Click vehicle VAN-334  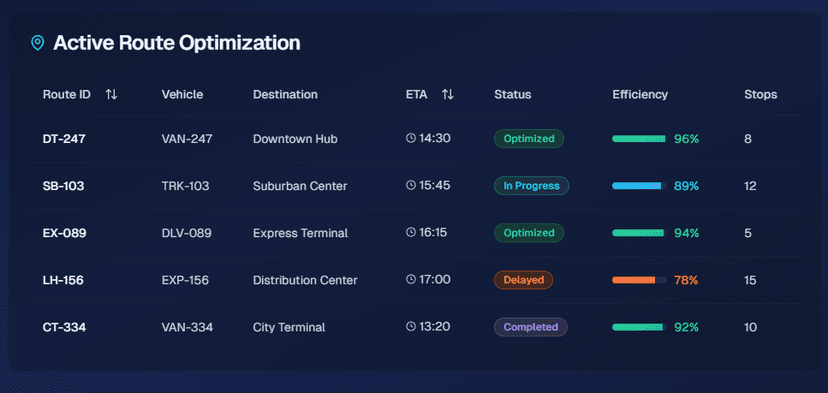coord(187,327)
